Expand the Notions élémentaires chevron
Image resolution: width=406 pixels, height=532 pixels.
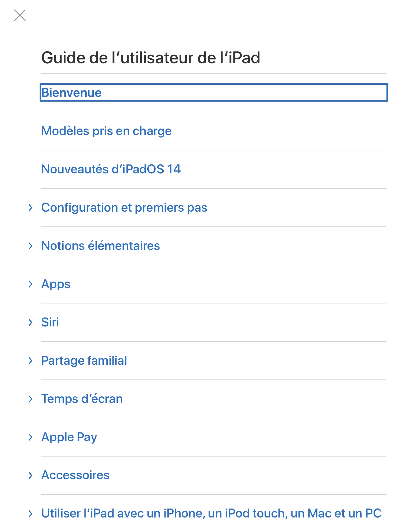31,246
